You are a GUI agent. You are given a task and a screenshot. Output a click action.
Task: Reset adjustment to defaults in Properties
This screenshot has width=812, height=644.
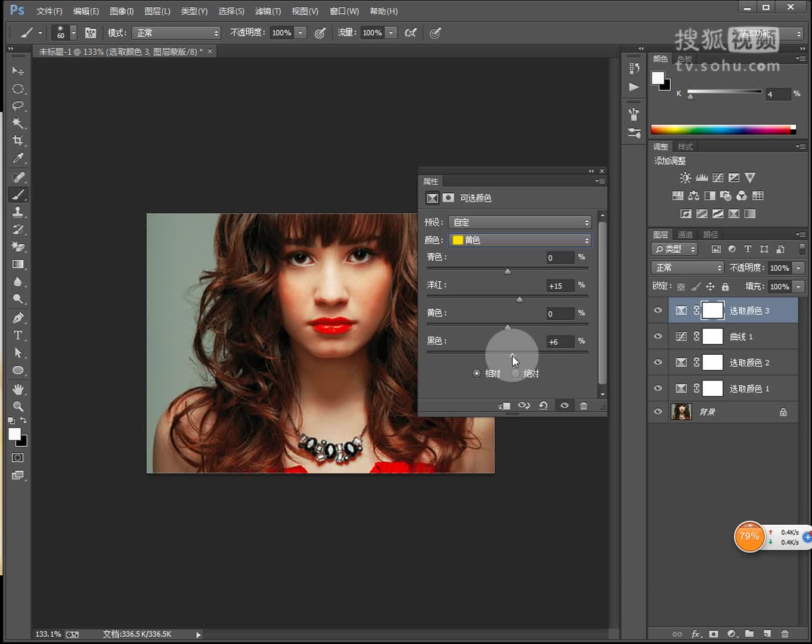pos(543,405)
